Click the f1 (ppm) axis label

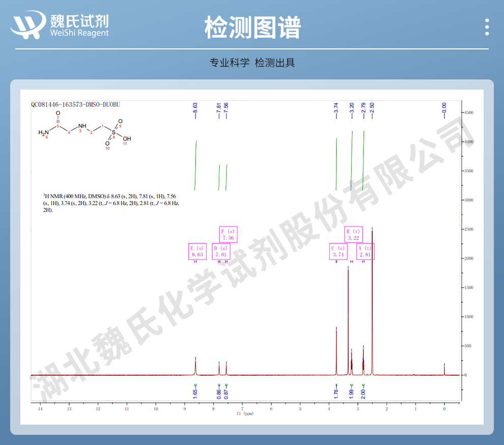(x=245, y=413)
